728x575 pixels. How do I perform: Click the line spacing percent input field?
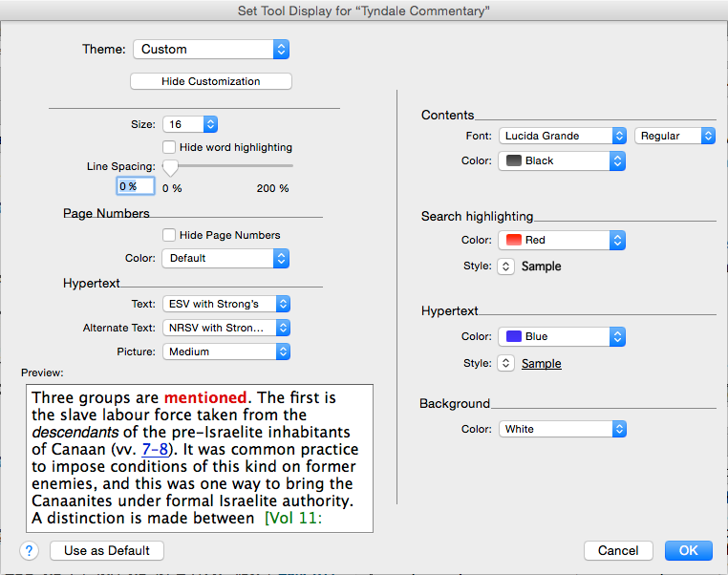pos(135,186)
